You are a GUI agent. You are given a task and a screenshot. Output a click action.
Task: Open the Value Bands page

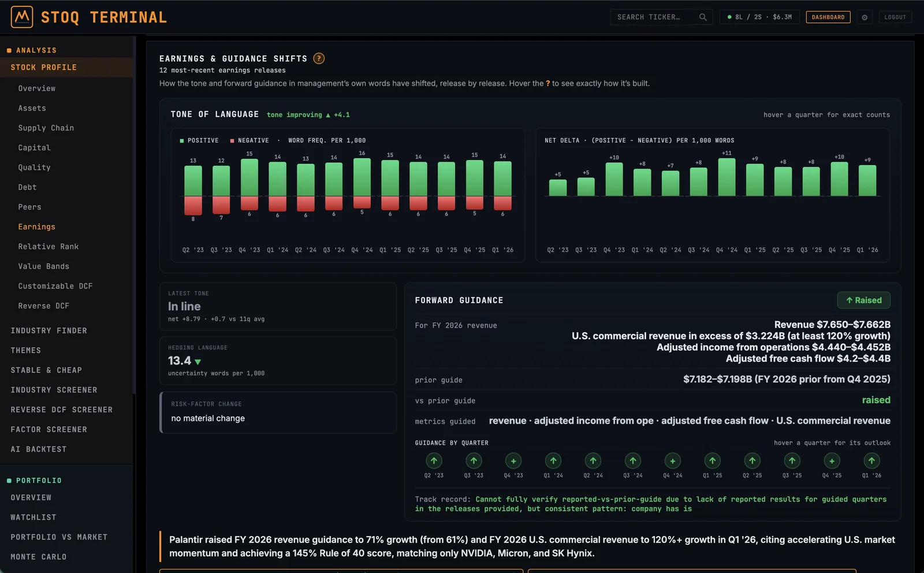point(44,266)
